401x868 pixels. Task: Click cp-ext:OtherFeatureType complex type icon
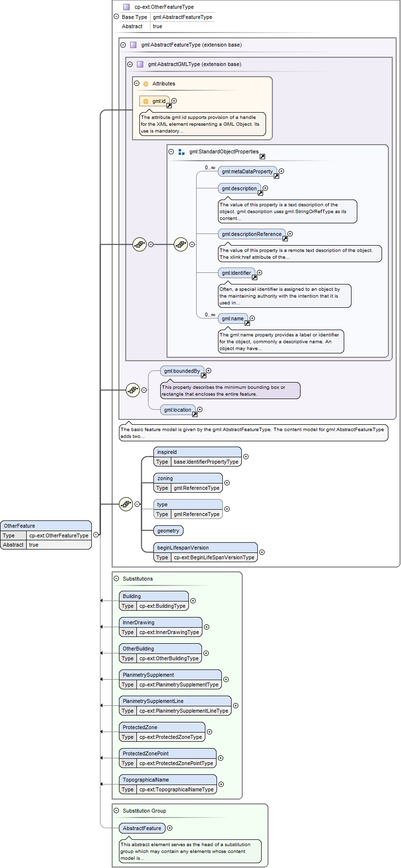[x=127, y=7]
